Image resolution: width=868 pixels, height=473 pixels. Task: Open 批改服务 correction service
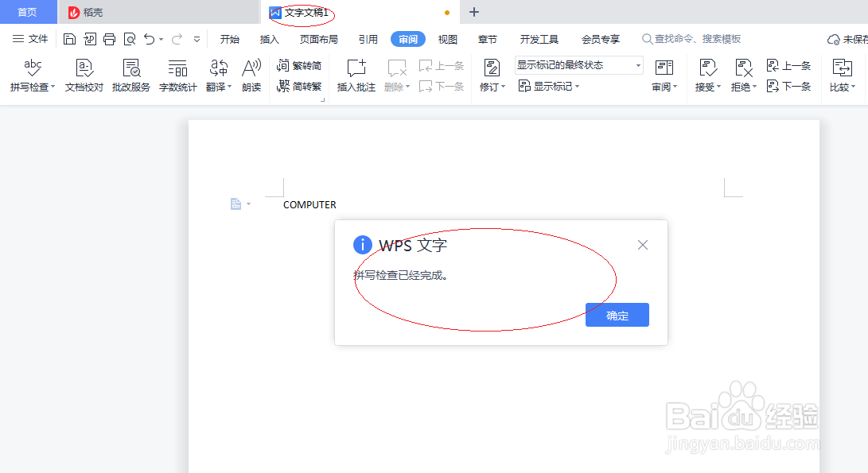(x=131, y=75)
